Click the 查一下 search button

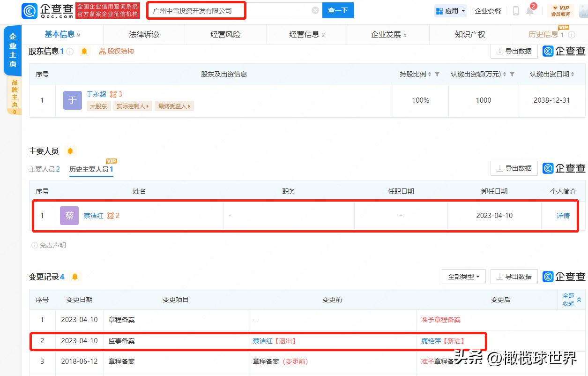tap(338, 10)
